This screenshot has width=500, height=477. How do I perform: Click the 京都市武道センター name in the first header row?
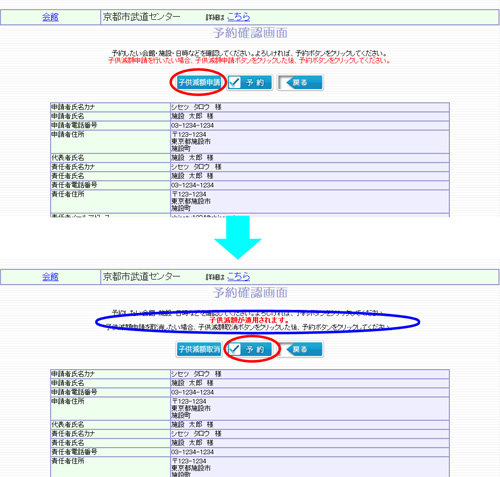point(142,17)
